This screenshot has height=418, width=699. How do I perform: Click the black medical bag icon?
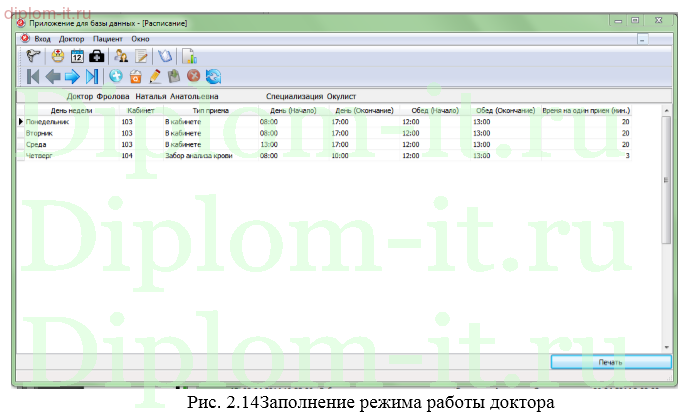pos(96,56)
